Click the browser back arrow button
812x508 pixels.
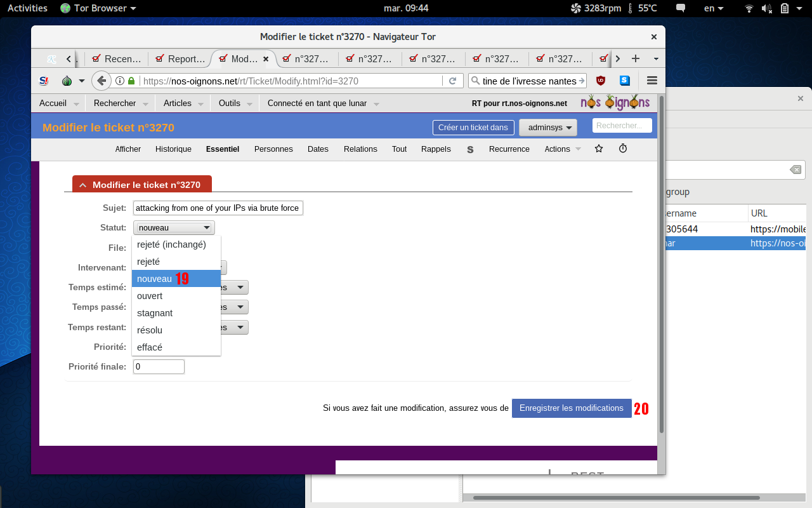[x=101, y=81]
